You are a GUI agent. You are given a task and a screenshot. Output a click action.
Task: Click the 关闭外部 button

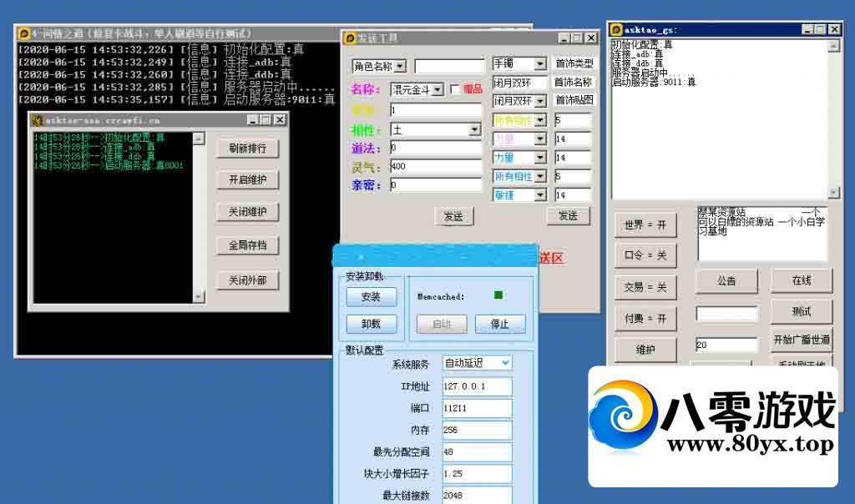(247, 280)
